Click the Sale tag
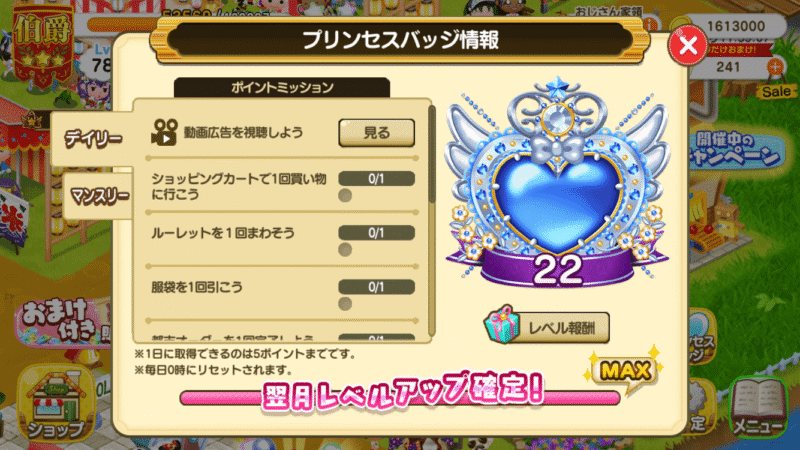Viewport: 800px width, 450px height. [777, 91]
